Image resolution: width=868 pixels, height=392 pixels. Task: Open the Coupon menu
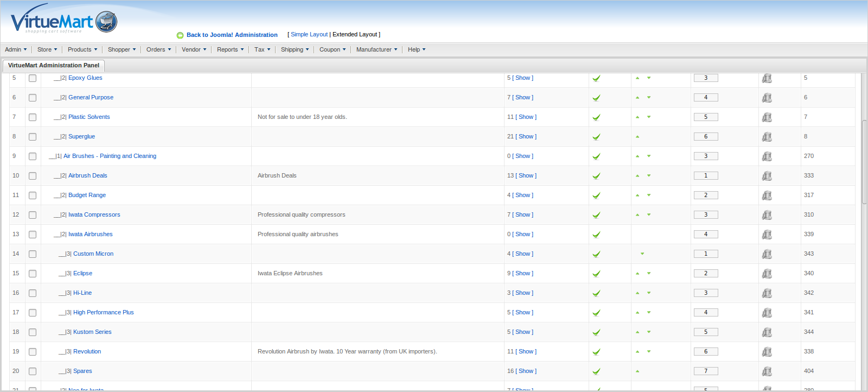coord(332,49)
